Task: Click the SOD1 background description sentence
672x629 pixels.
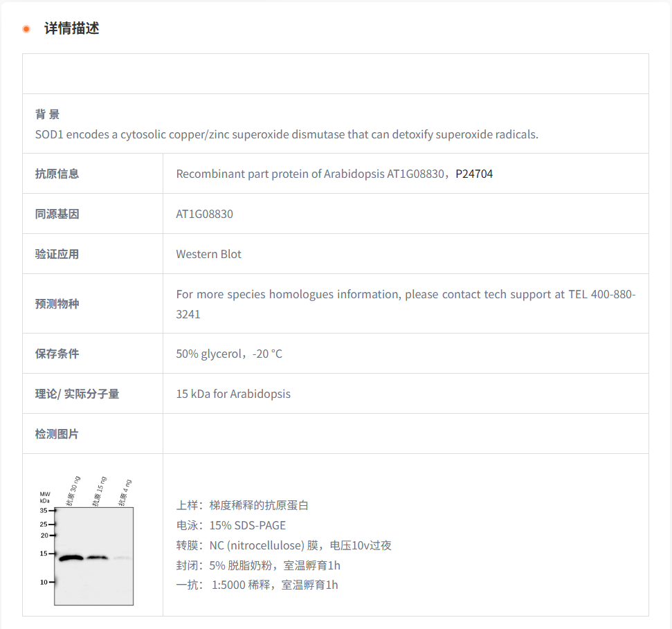Action: 286,134
